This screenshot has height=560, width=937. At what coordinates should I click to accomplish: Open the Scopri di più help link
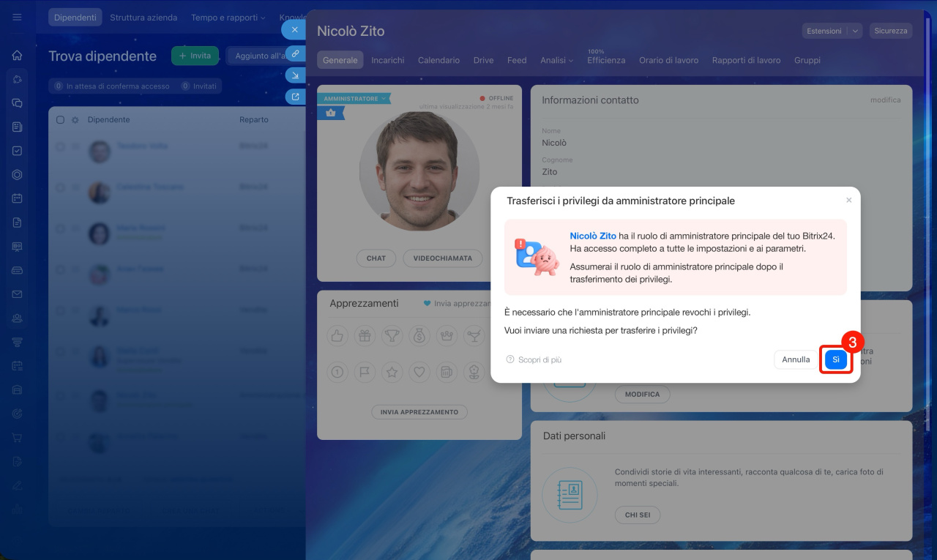point(540,359)
